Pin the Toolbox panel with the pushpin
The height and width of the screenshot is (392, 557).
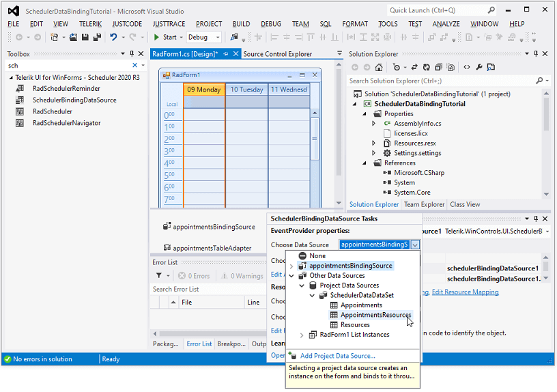click(x=132, y=53)
